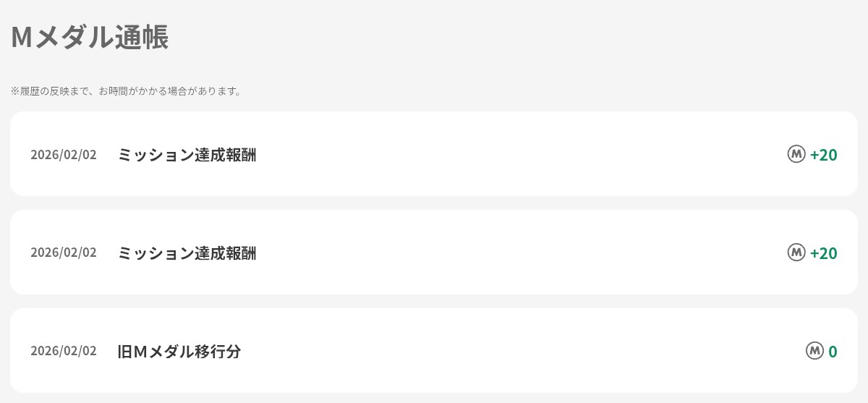The image size is (868, 403).
Task: Open the first ミッション達成報酬 entry label
Action: [187, 155]
